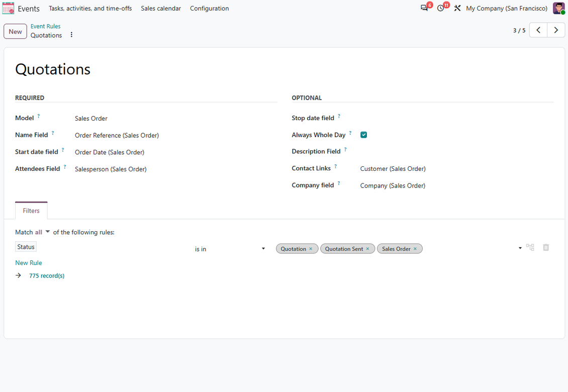Click the New button
This screenshot has height=392, width=568.
(x=15, y=32)
